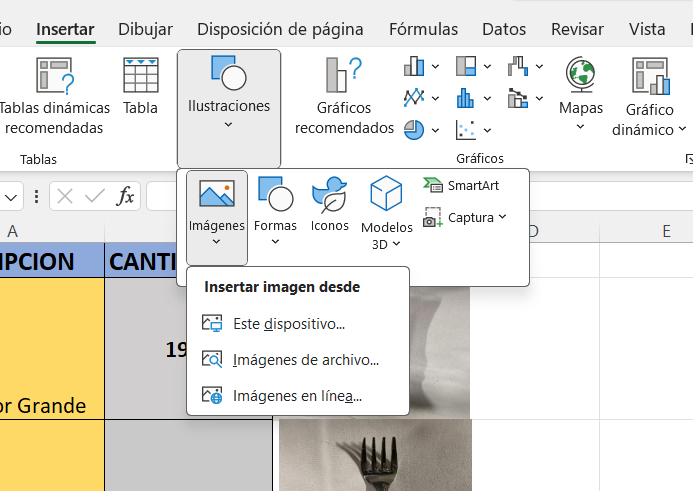
Task: Select the Insertar tab
Action: [x=65, y=29]
